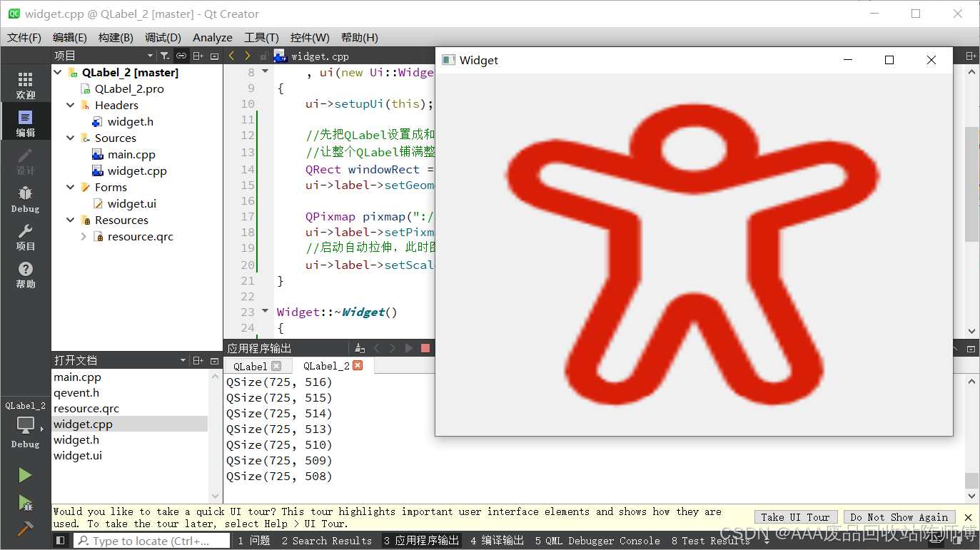Open the 项目 view dropdown
Viewport: 980px width, 550px height.
[150, 56]
